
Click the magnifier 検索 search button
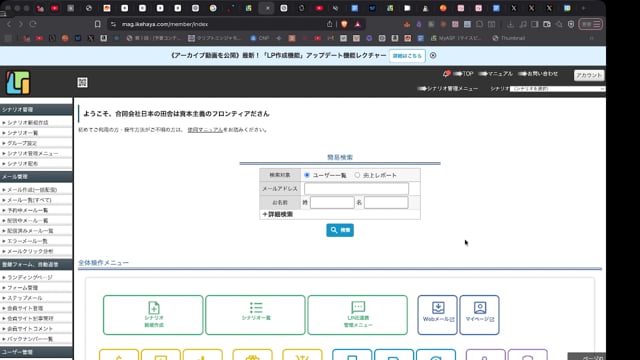pyautogui.click(x=340, y=230)
